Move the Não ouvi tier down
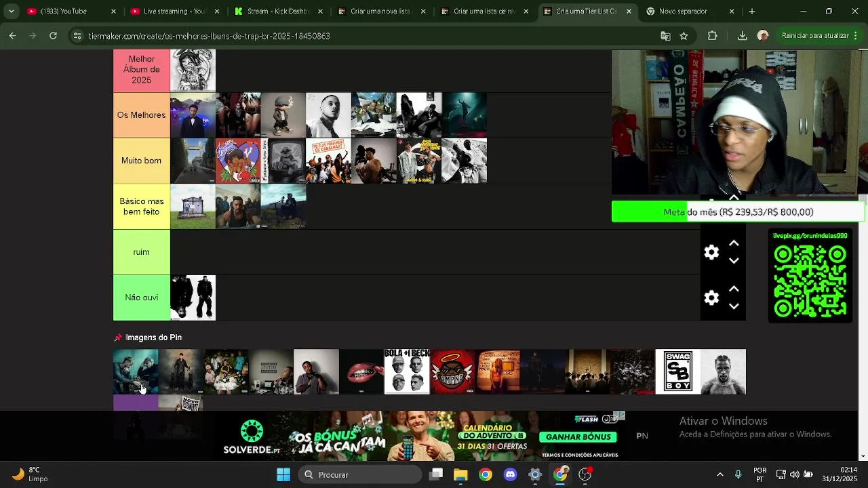 [x=734, y=306]
